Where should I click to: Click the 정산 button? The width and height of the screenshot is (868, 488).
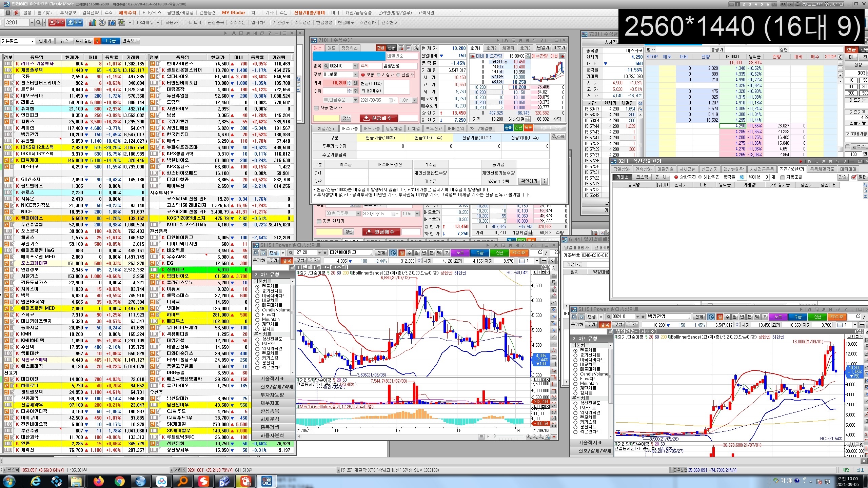346,118
